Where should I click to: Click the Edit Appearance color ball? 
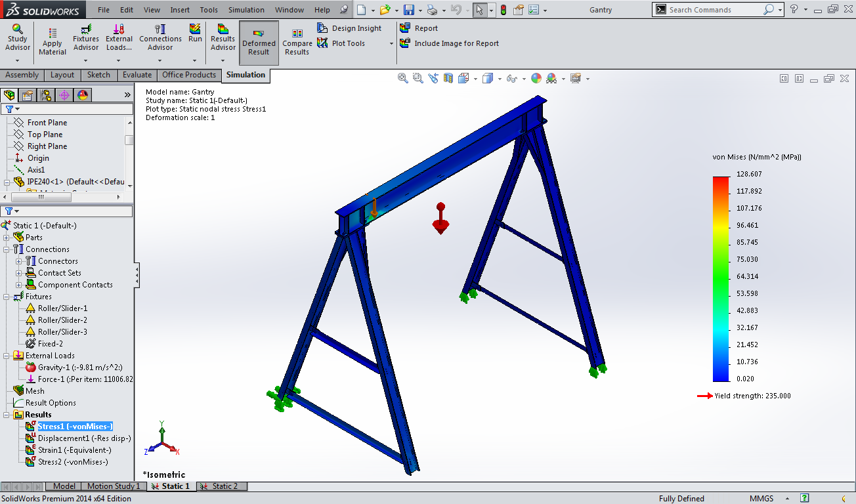coord(536,78)
